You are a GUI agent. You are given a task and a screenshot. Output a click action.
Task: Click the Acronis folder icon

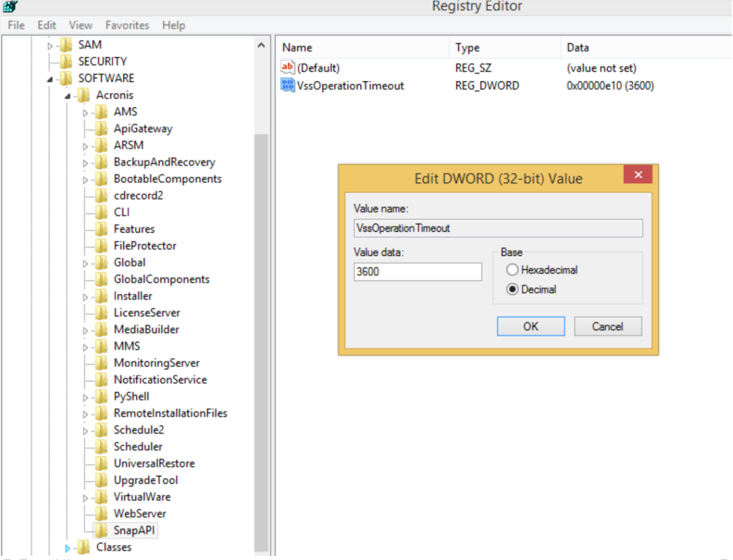(84, 95)
